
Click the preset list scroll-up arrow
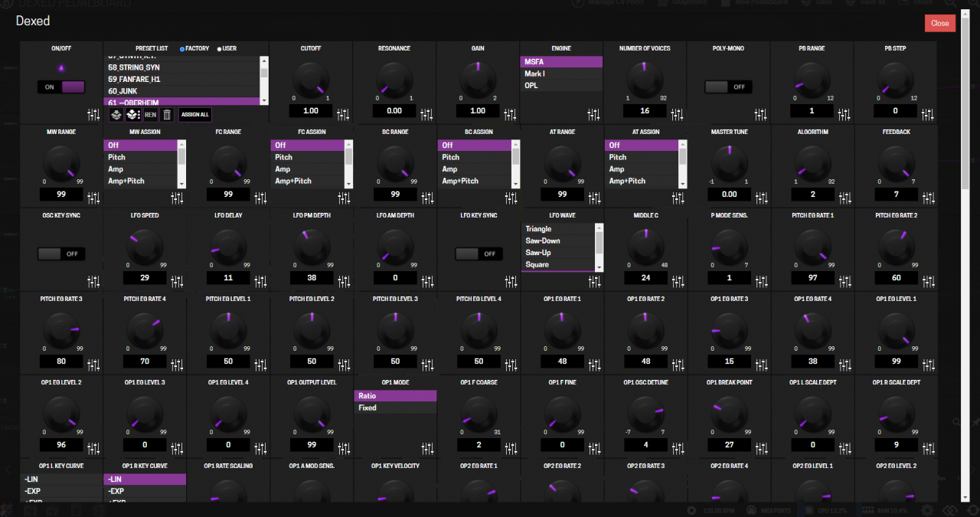coord(265,60)
